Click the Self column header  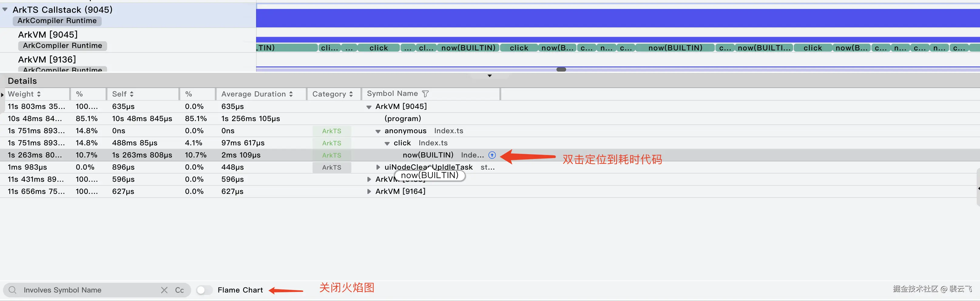[x=143, y=94]
